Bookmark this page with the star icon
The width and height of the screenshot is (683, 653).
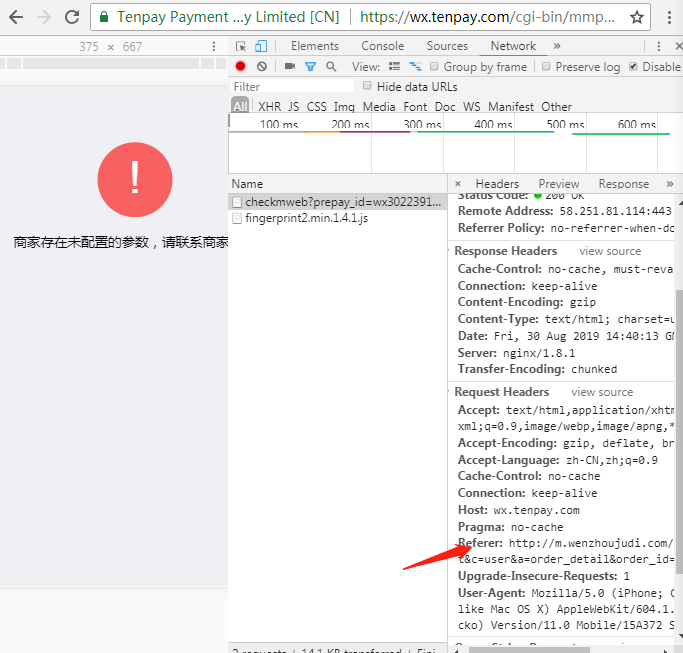pyautogui.click(x=636, y=17)
